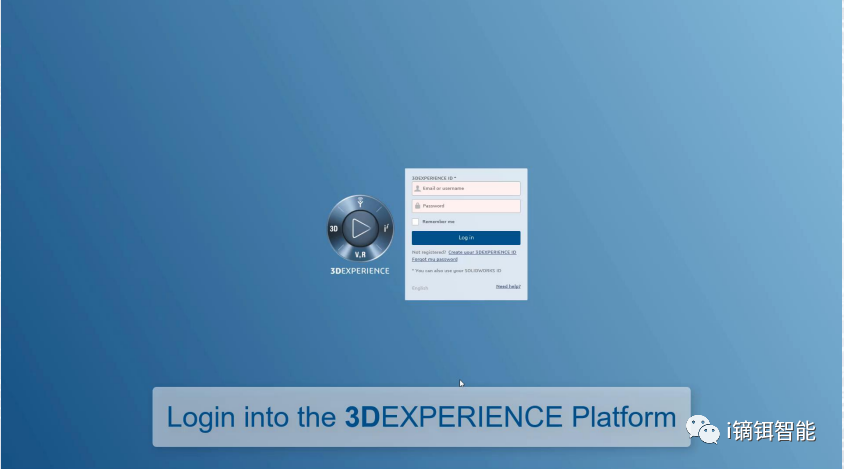844x469 pixels.
Task: Click the Remember me label text
Action: [438, 221]
